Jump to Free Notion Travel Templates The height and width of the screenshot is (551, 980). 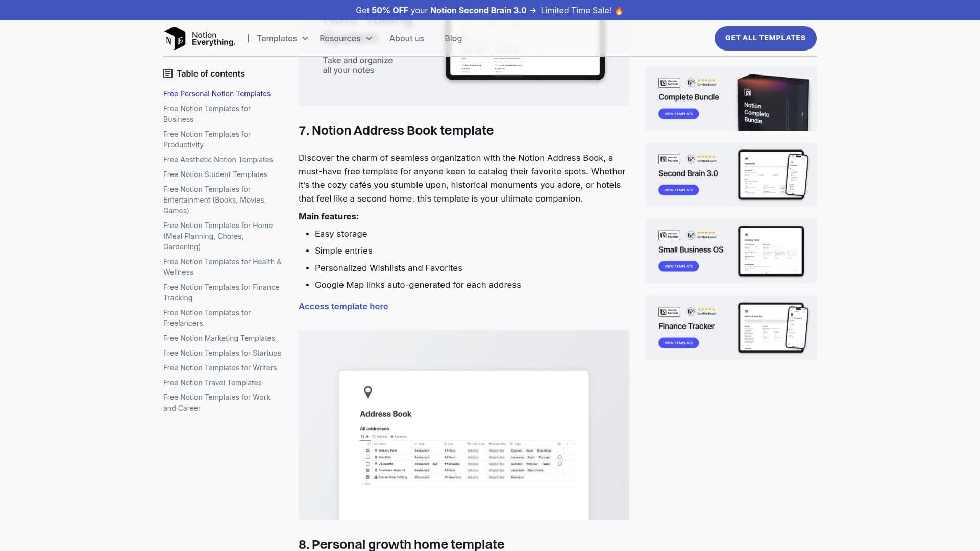pyautogui.click(x=212, y=383)
